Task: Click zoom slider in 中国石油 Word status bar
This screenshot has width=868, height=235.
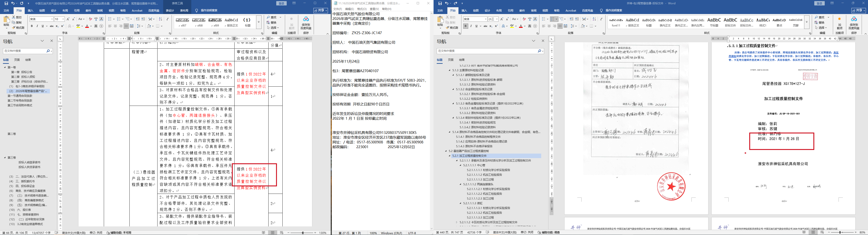Action: (x=303, y=233)
